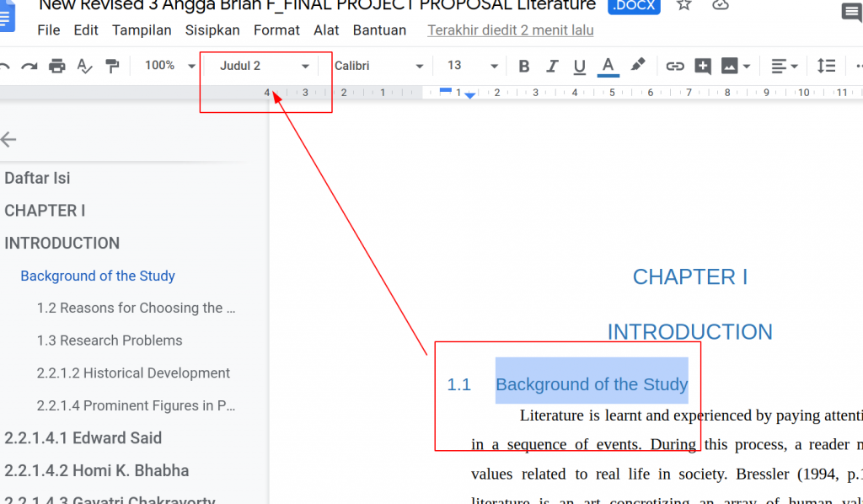Open the Calibri font dropdown
This screenshot has width=863, height=504.
pyautogui.click(x=379, y=66)
